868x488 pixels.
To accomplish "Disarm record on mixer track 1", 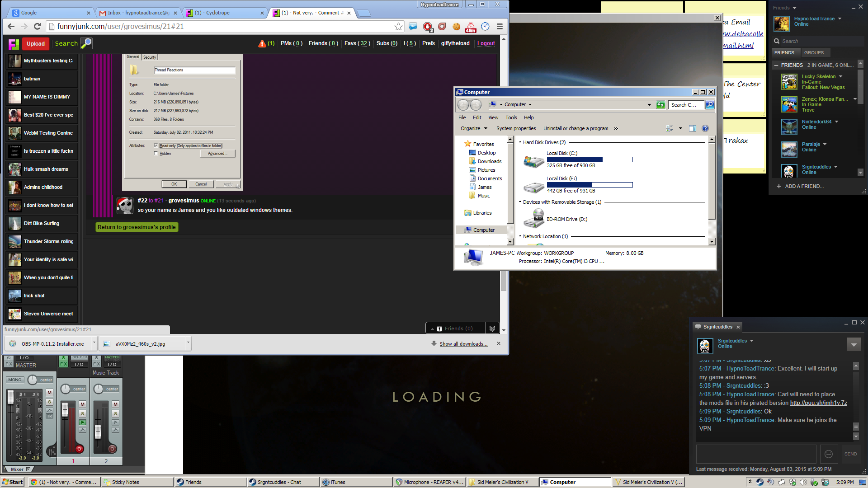I will click(x=79, y=449).
